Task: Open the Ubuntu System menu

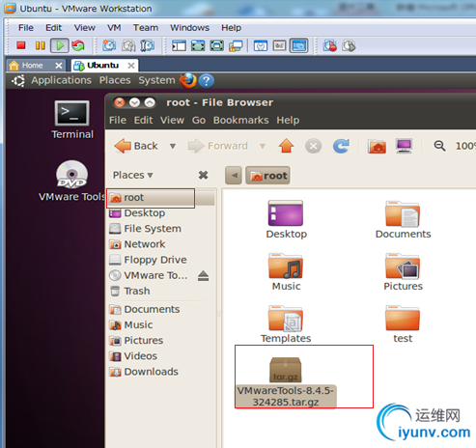Action: coord(156,80)
